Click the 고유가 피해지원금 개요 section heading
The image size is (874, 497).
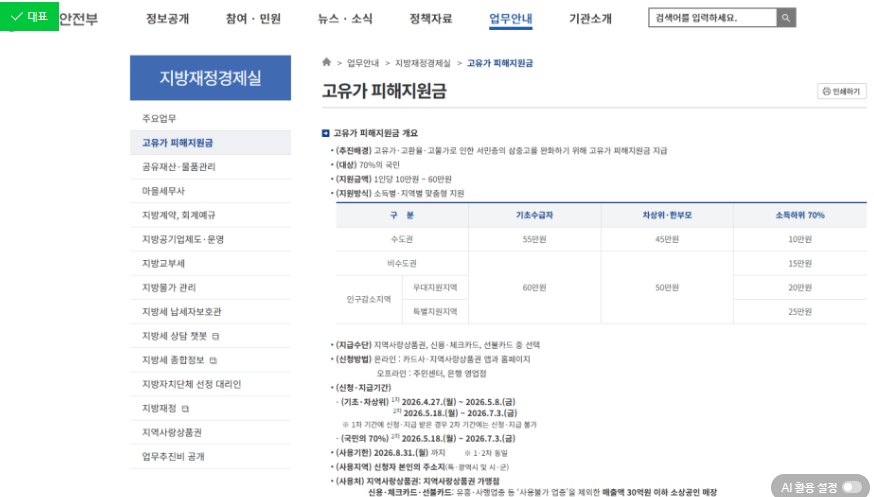(x=375, y=133)
